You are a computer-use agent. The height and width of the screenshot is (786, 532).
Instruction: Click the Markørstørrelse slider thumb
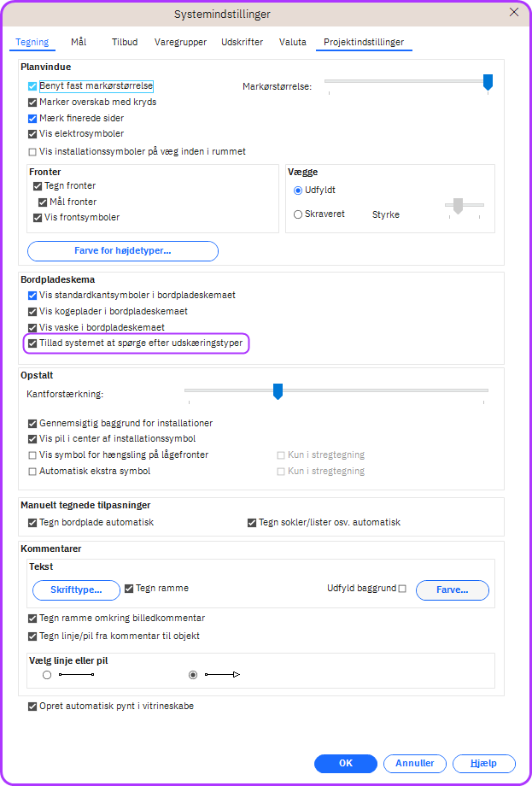pos(488,82)
